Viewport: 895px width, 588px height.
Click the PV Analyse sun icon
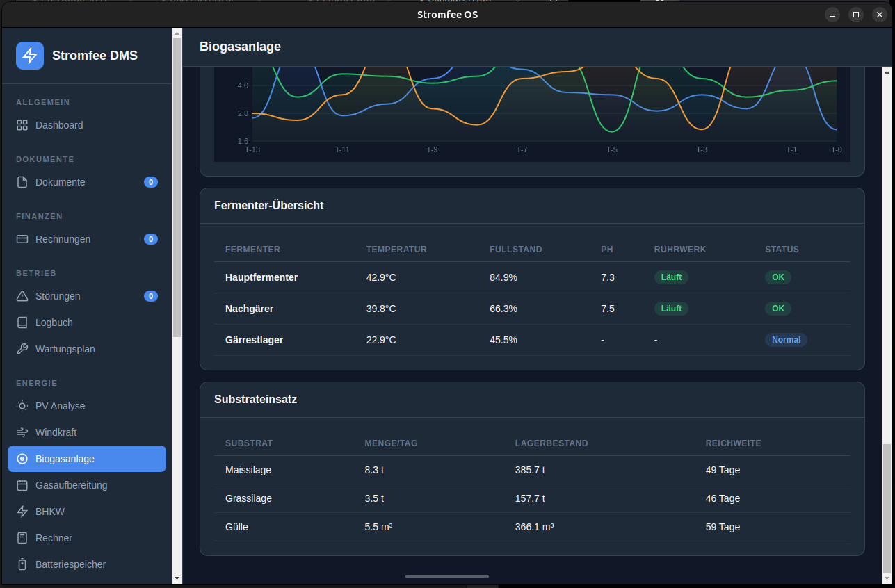click(x=22, y=406)
